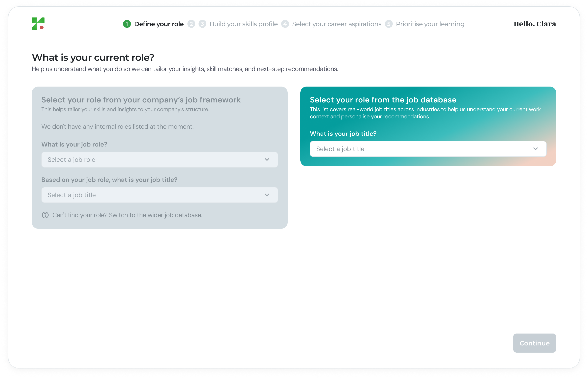This screenshot has height=378, width=588.
Task: Click the step 3 circle icon
Action: 202,24
